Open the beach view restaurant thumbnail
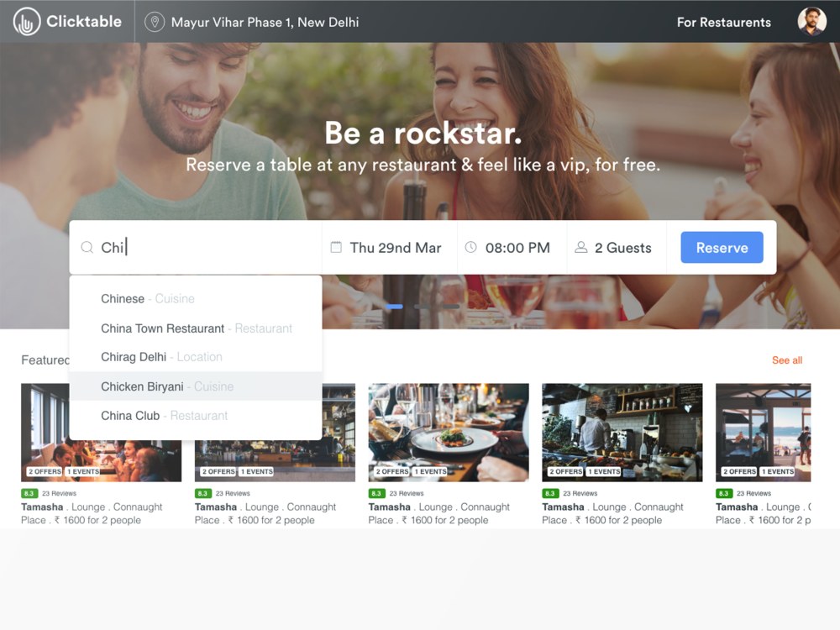Viewport: 840px width, 630px height. [763, 433]
